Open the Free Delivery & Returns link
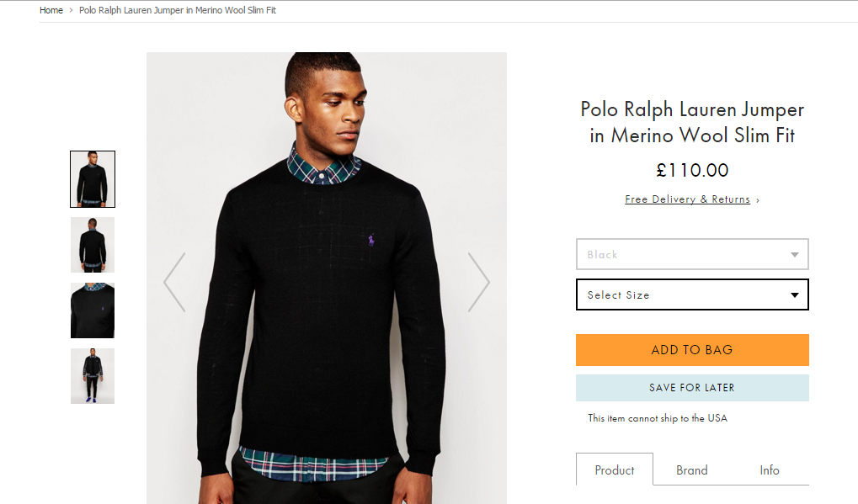858x504 pixels. pos(687,199)
